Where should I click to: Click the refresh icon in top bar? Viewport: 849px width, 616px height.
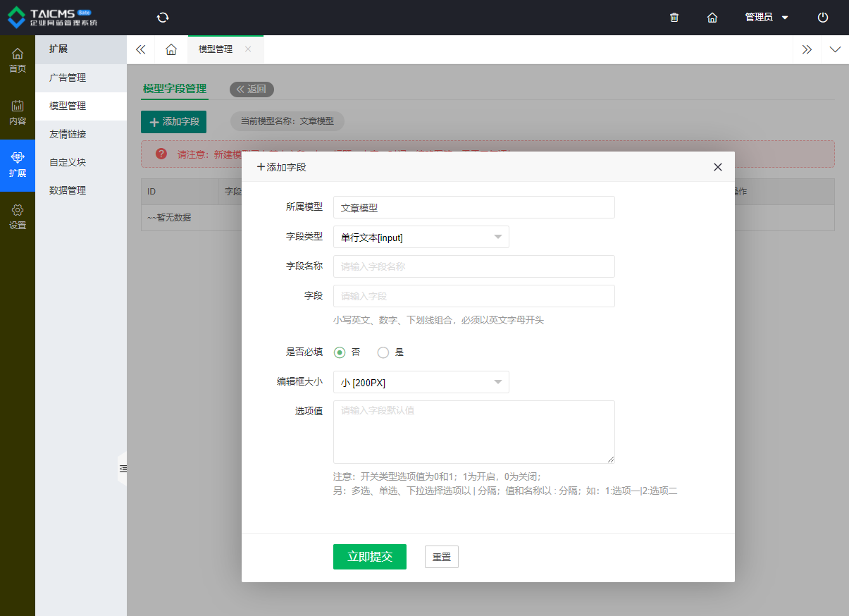pyautogui.click(x=163, y=18)
